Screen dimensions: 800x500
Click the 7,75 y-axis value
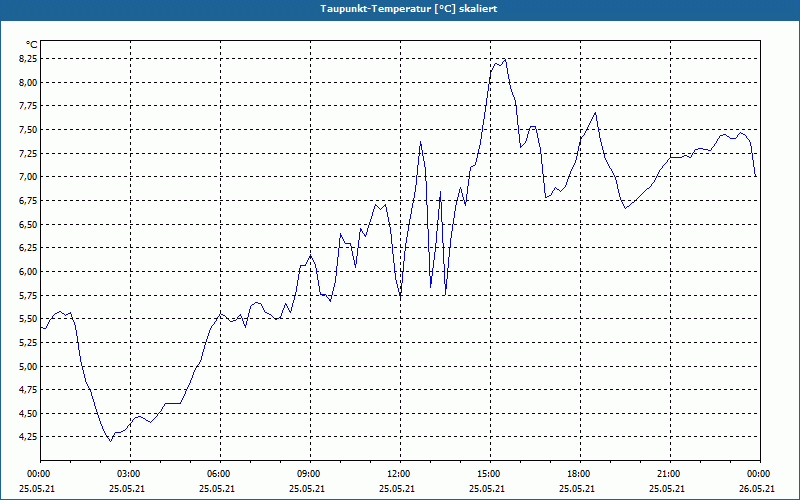29,106
